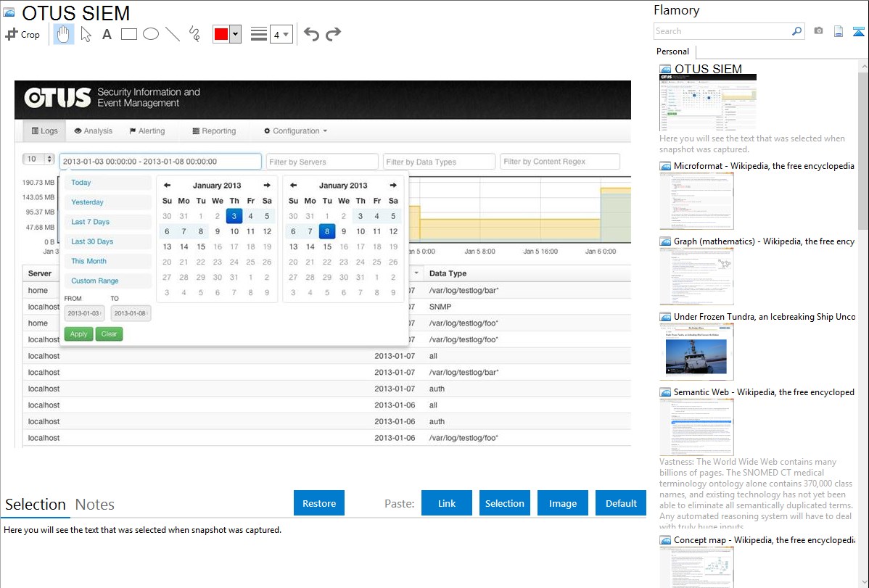Select highlighted day 3 in the left calendar
Viewport: 869px width, 588px height.
pos(234,216)
